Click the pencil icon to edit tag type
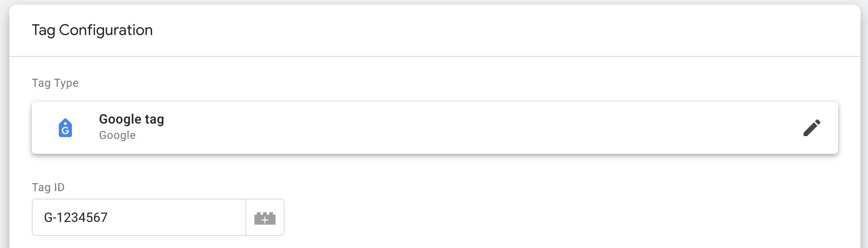The height and width of the screenshot is (248, 868). click(812, 128)
